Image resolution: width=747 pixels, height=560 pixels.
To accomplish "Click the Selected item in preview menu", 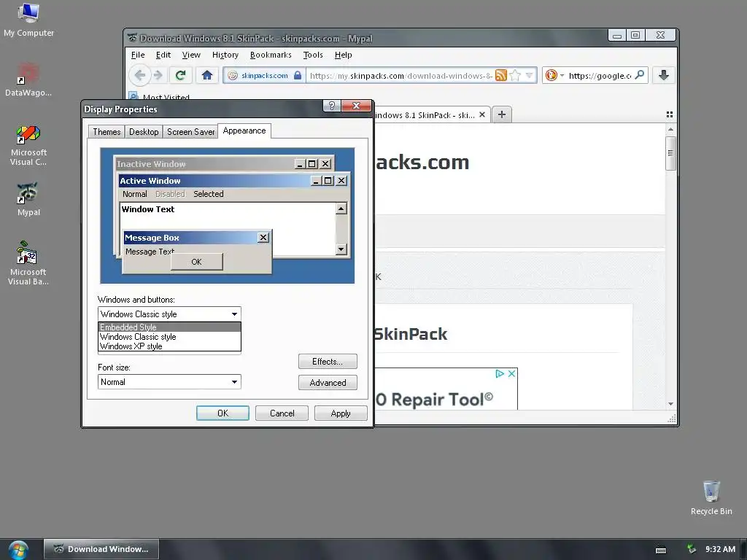I will (208, 194).
